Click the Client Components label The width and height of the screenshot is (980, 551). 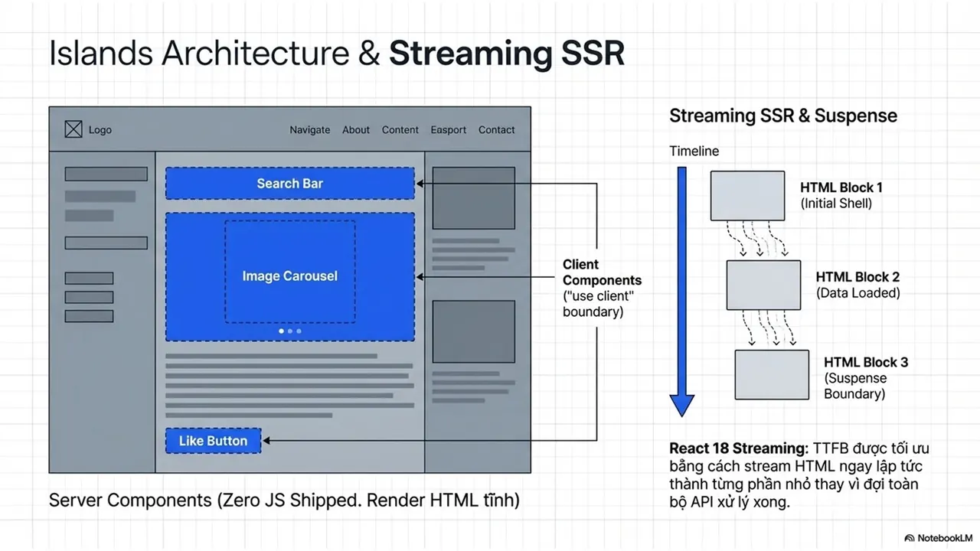point(602,272)
